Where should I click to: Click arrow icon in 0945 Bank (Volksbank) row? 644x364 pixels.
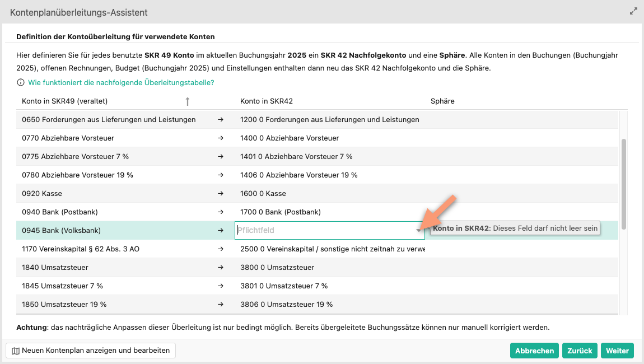pos(221,231)
